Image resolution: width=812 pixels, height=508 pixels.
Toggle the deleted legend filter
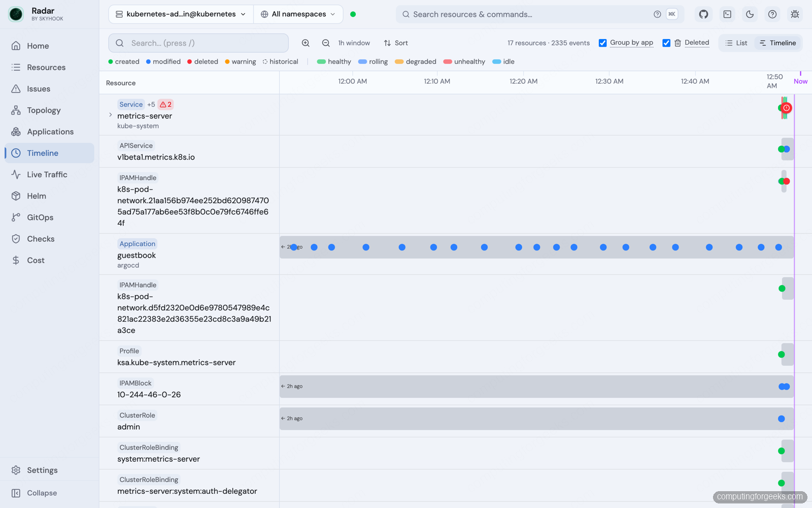pos(202,61)
